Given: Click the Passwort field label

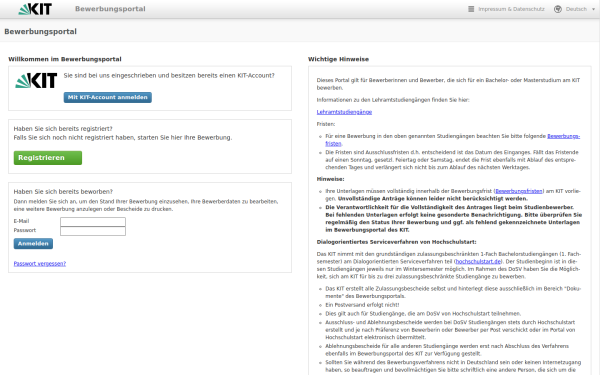Looking at the screenshot, I should coord(24,230).
